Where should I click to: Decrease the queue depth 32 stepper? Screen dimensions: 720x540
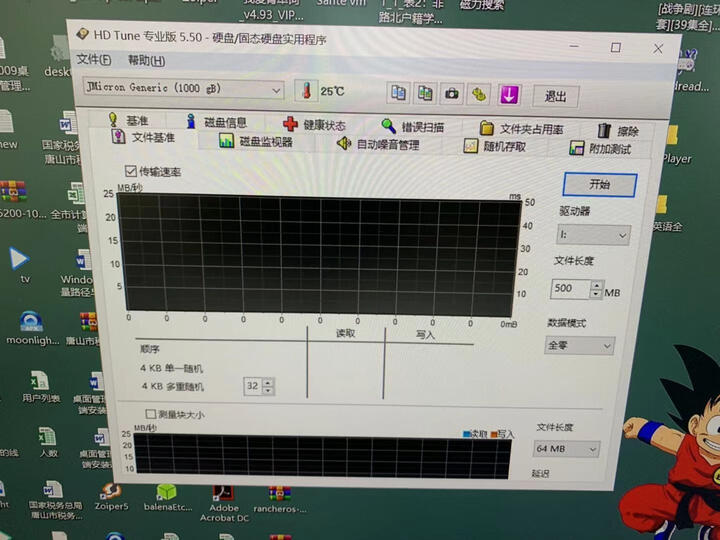[268, 391]
